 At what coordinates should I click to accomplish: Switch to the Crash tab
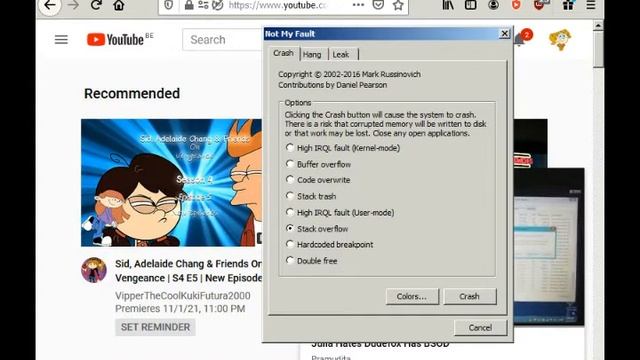(x=284, y=53)
